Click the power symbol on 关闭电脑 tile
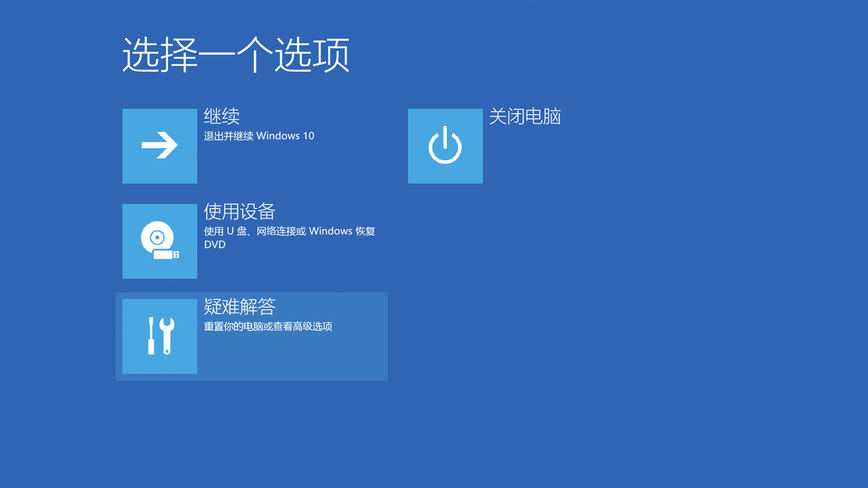The image size is (868, 488). pyautogui.click(x=445, y=145)
